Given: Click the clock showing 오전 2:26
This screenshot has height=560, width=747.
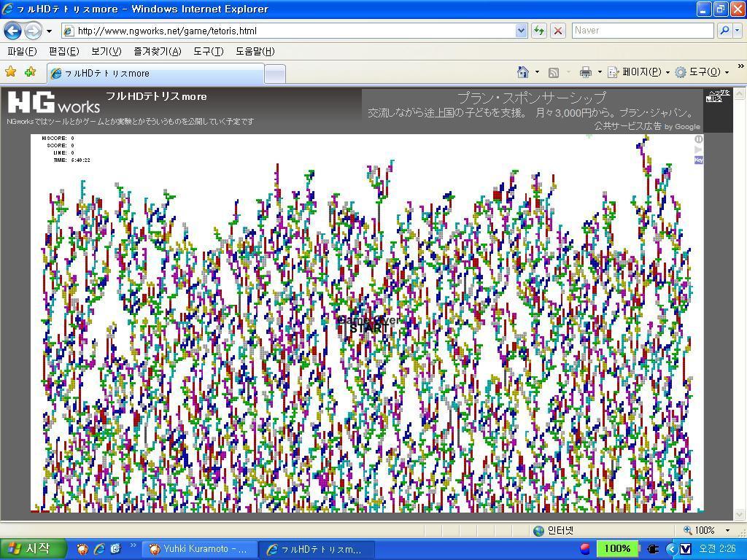Looking at the screenshot, I should [x=716, y=549].
